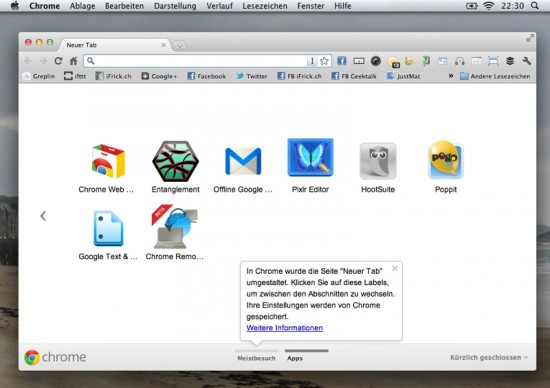Click the layered stack (Buffer) extension icon
The width and height of the screenshot is (550, 388).
point(510,61)
